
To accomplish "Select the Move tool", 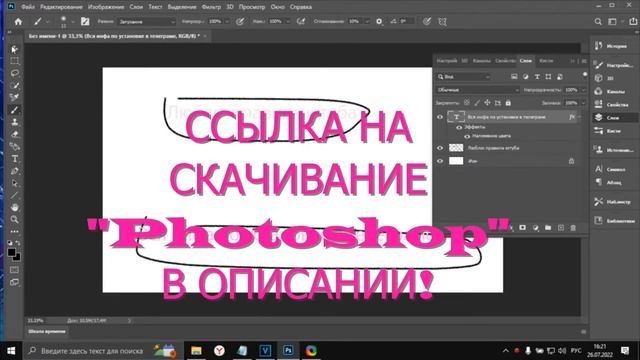I will click(14, 49).
